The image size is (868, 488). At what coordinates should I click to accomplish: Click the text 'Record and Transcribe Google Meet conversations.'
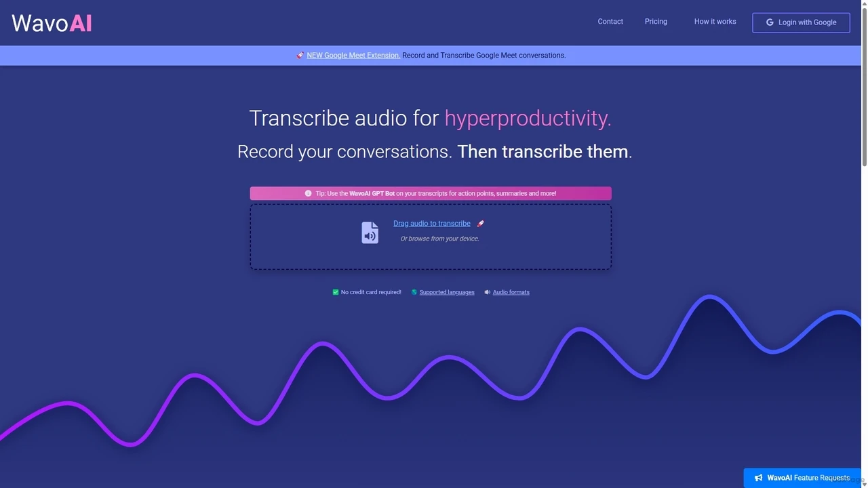[484, 56]
